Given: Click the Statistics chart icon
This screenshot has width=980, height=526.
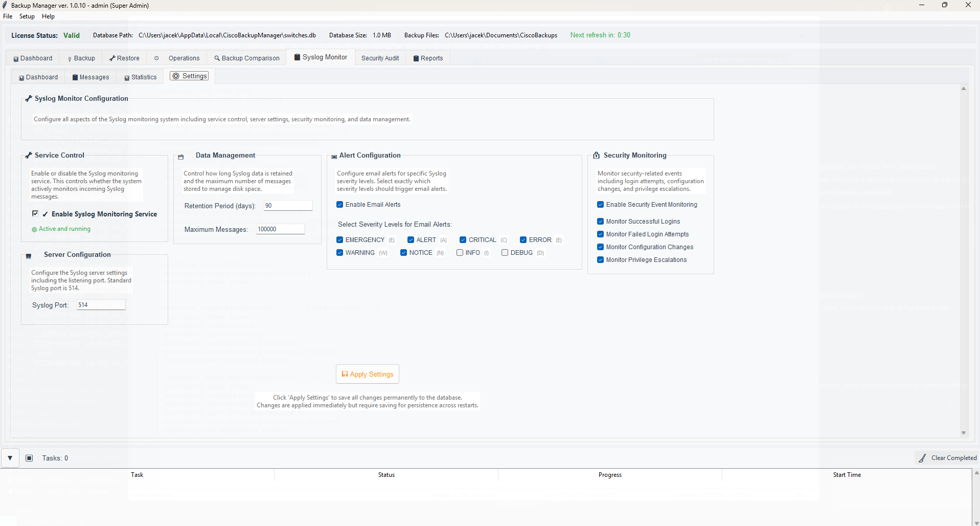Looking at the screenshot, I should point(127,78).
